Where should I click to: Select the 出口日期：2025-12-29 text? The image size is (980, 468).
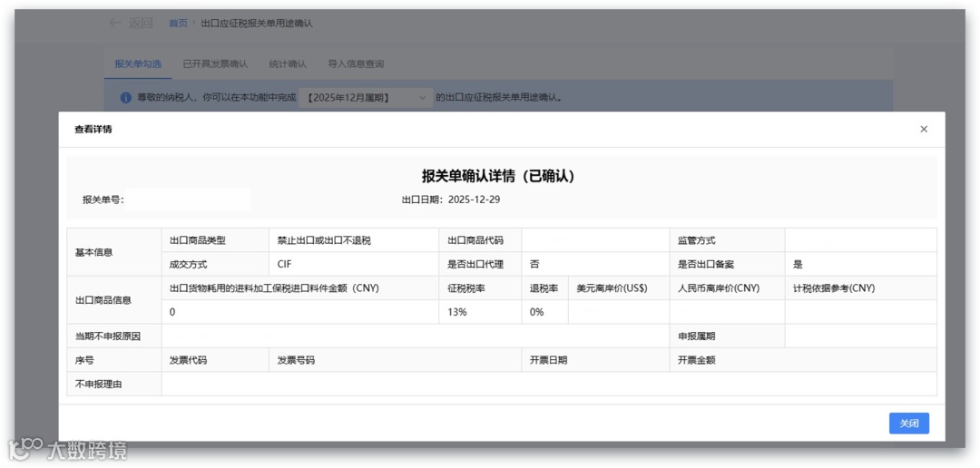(451, 200)
